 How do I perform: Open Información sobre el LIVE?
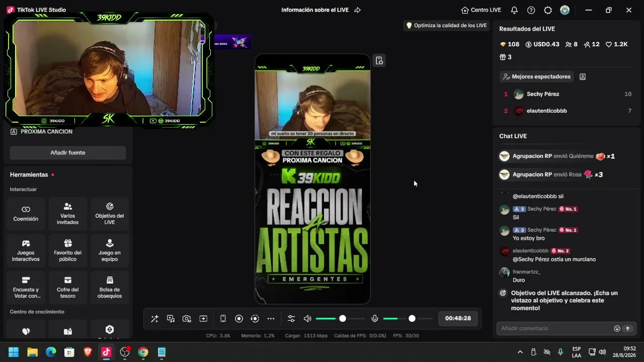pyautogui.click(x=315, y=10)
